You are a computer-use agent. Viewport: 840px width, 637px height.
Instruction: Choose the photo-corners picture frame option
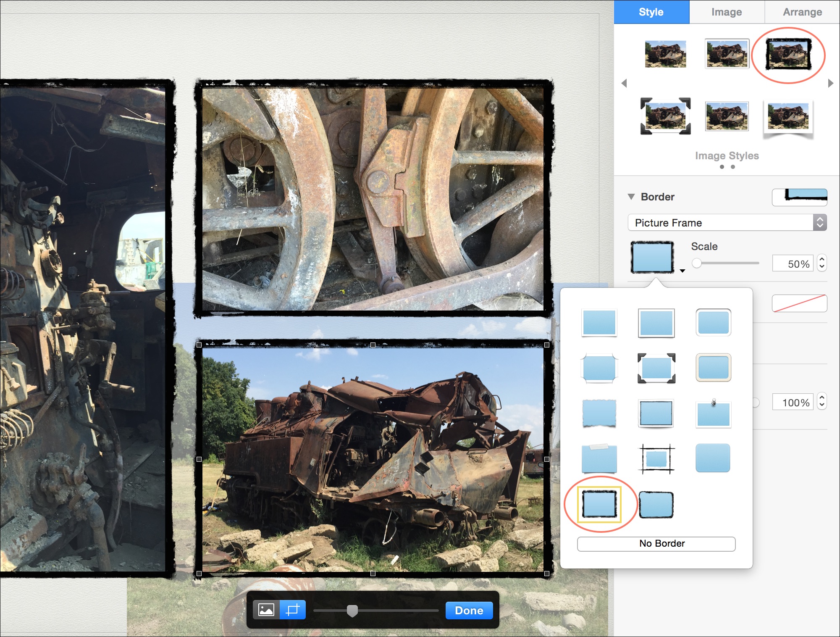click(x=656, y=368)
